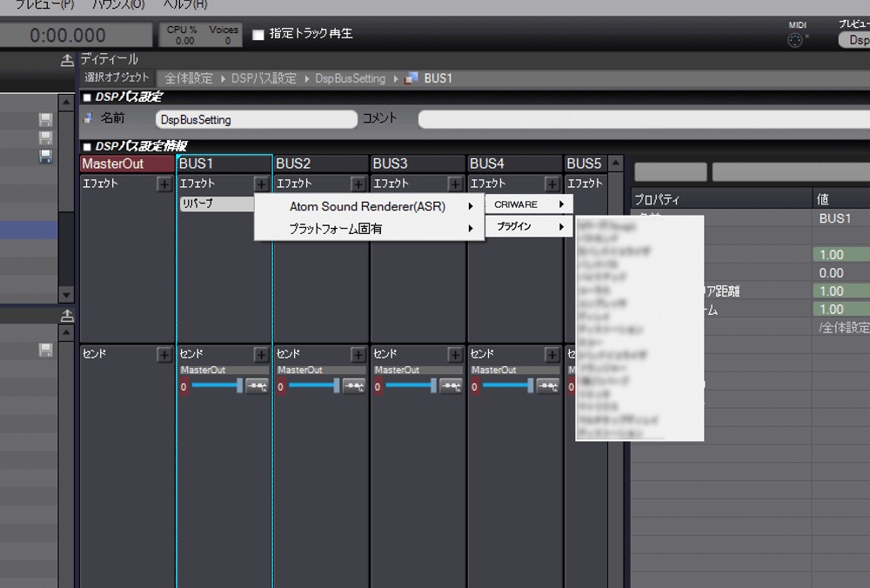Open send settings button on BUS2
The height and width of the screenshot is (588, 870).
click(353, 387)
